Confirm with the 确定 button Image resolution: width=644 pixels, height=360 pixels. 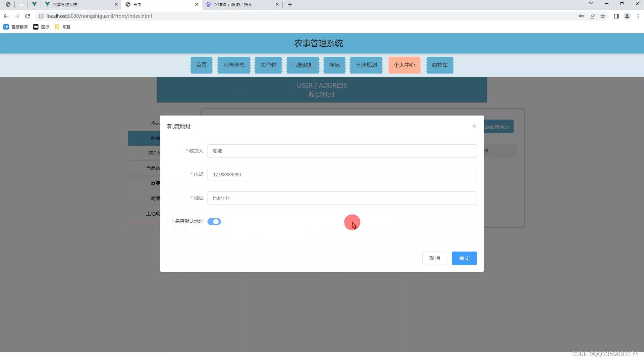point(464,258)
